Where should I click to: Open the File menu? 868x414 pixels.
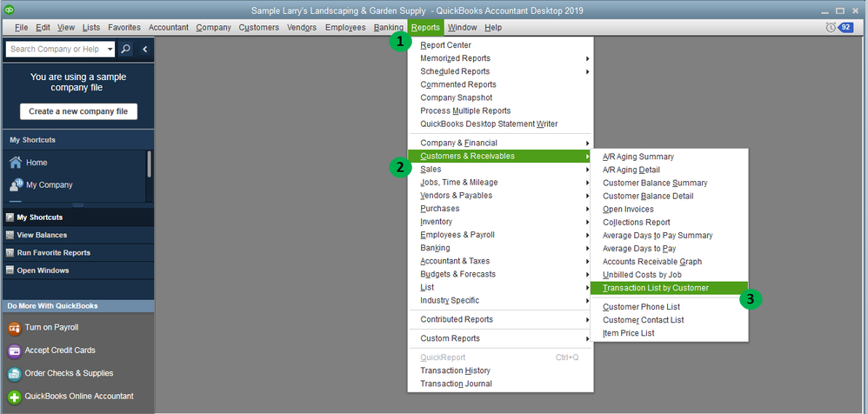21,28
